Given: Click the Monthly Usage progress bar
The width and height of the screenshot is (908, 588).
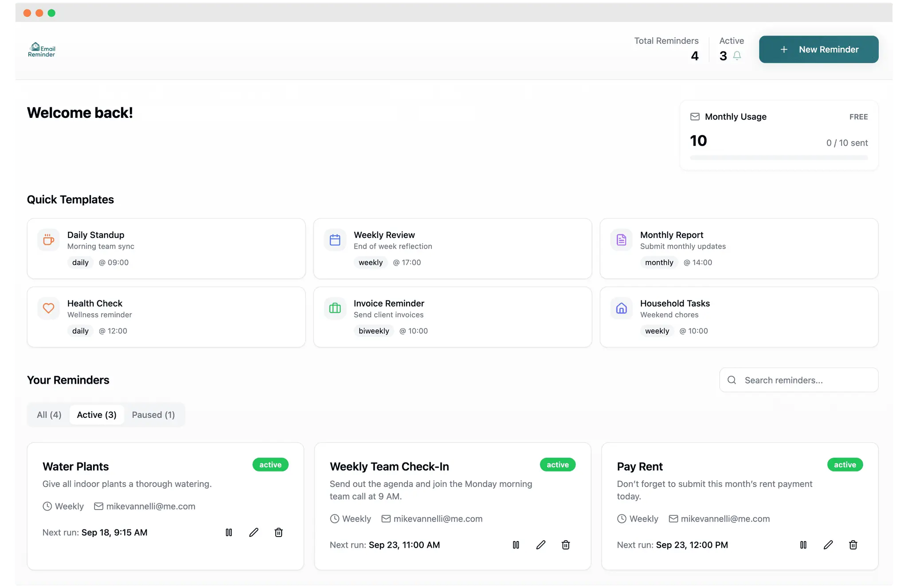Looking at the screenshot, I should [779, 158].
